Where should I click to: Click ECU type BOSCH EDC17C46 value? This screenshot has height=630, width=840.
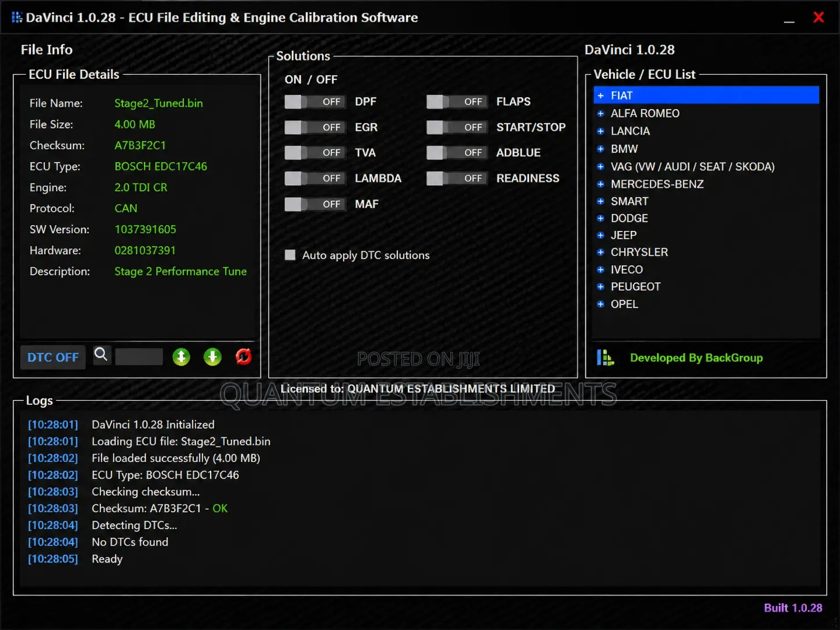click(x=161, y=166)
